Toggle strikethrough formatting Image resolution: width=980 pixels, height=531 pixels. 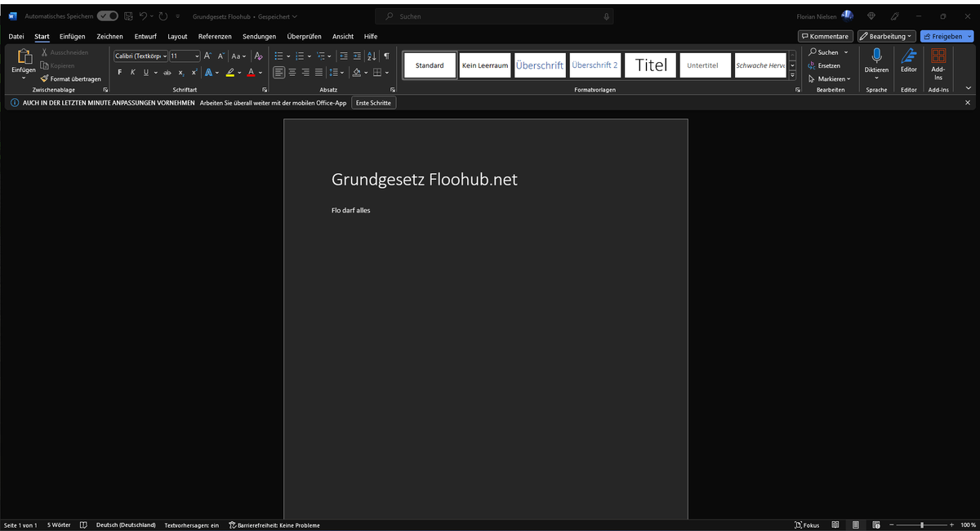pos(167,72)
